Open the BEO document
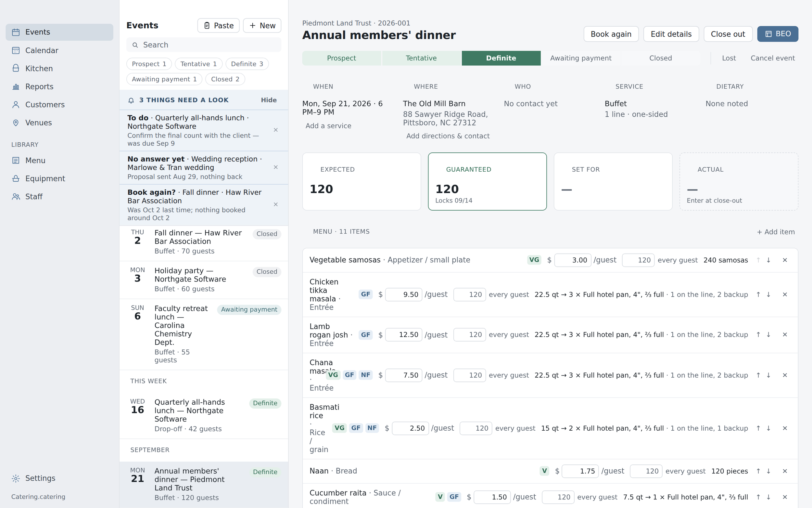The image size is (812, 508). 778,34
